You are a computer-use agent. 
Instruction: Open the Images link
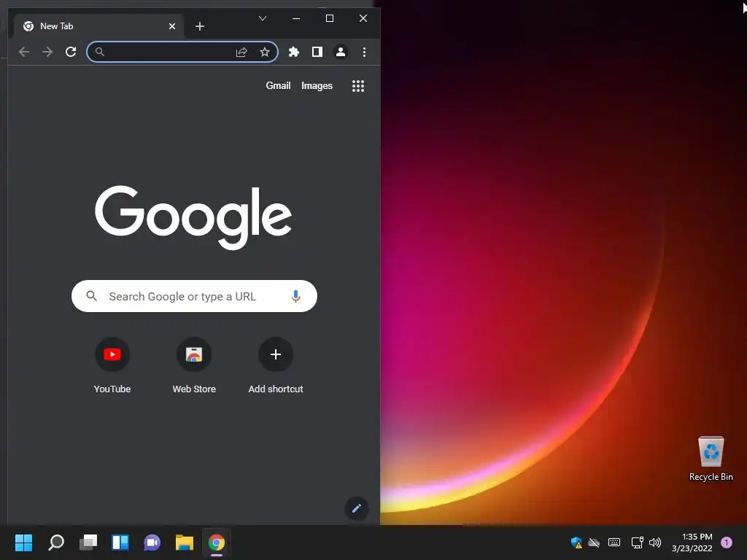tap(317, 86)
